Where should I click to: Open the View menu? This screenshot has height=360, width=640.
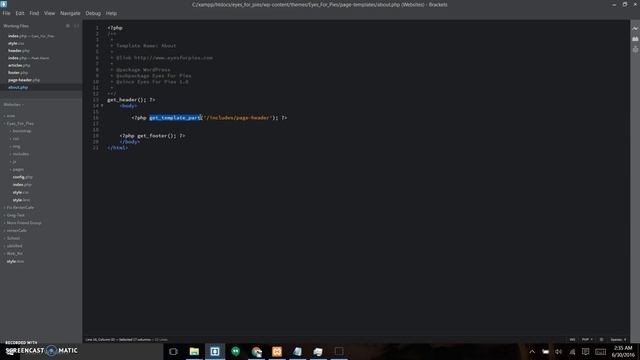(49, 13)
